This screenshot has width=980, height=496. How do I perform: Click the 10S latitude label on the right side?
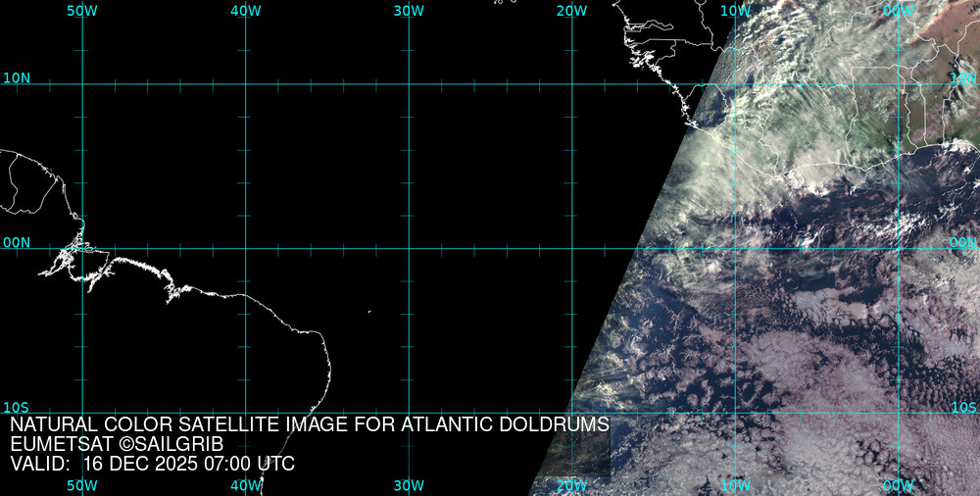(x=963, y=407)
